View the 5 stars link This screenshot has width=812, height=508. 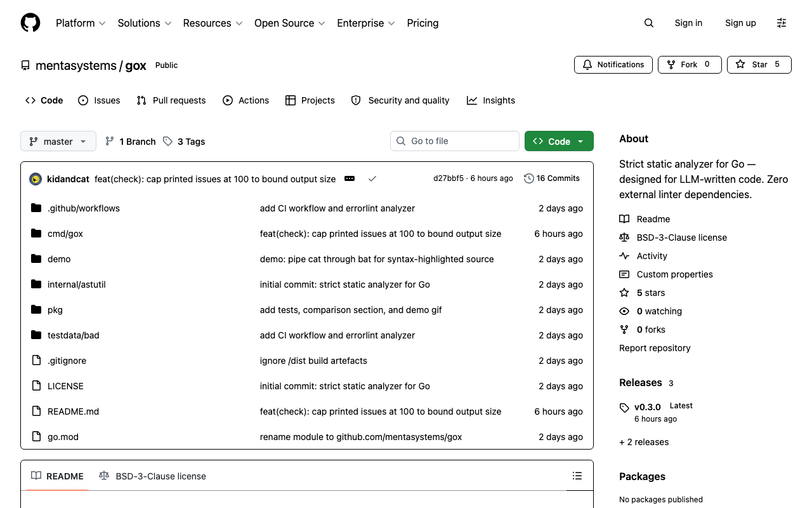coord(642,293)
